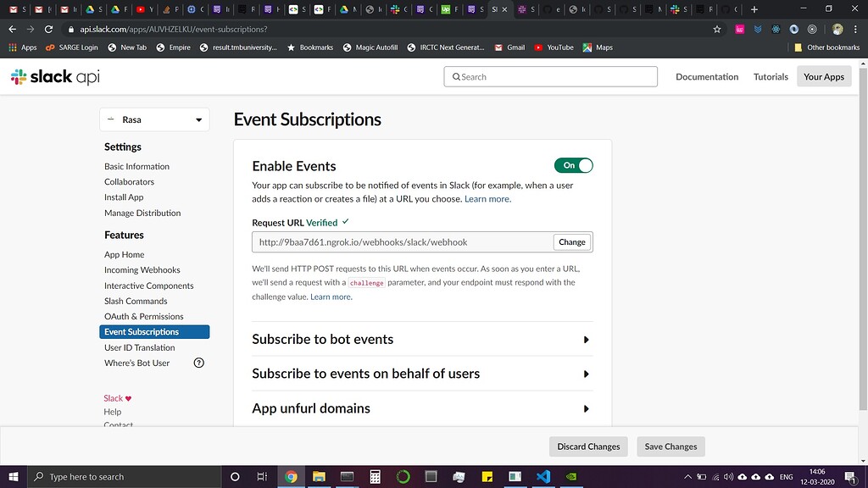This screenshot has width=868, height=488.
Task: Reload the page with the refresh icon
Action: tap(48, 28)
